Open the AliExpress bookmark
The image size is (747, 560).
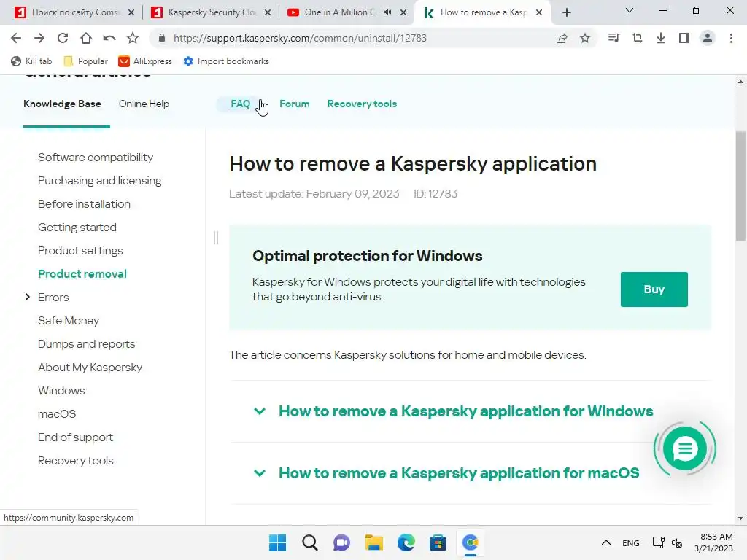pyautogui.click(x=145, y=61)
